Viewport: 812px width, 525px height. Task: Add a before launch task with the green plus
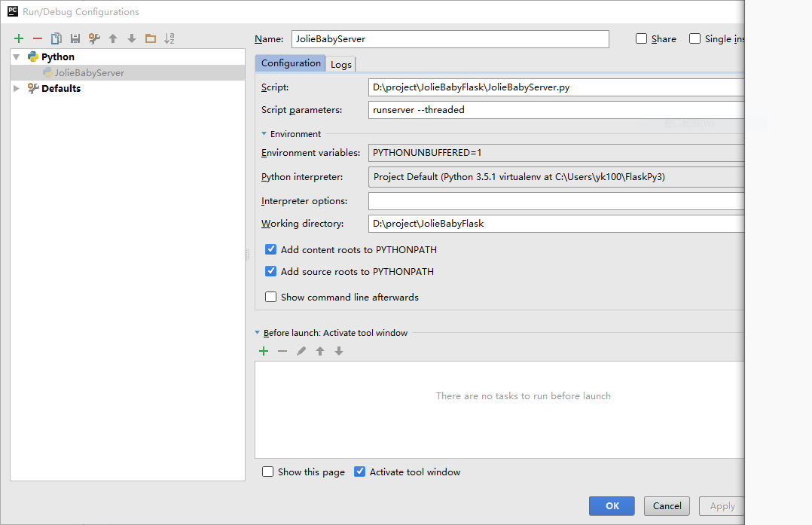pyautogui.click(x=264, y=351)
